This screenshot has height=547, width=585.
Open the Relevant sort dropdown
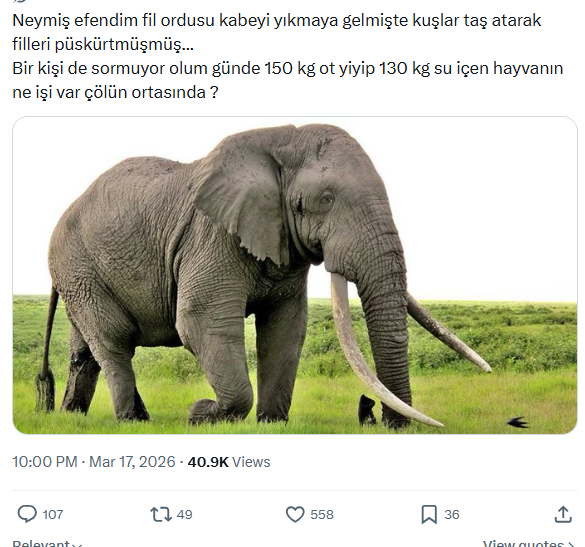[x=47, y=543]
